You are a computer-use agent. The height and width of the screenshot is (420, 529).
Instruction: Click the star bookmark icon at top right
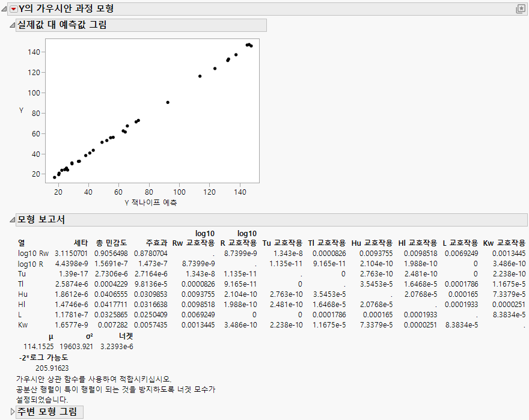pyautogui.click(x=520, y=8)
